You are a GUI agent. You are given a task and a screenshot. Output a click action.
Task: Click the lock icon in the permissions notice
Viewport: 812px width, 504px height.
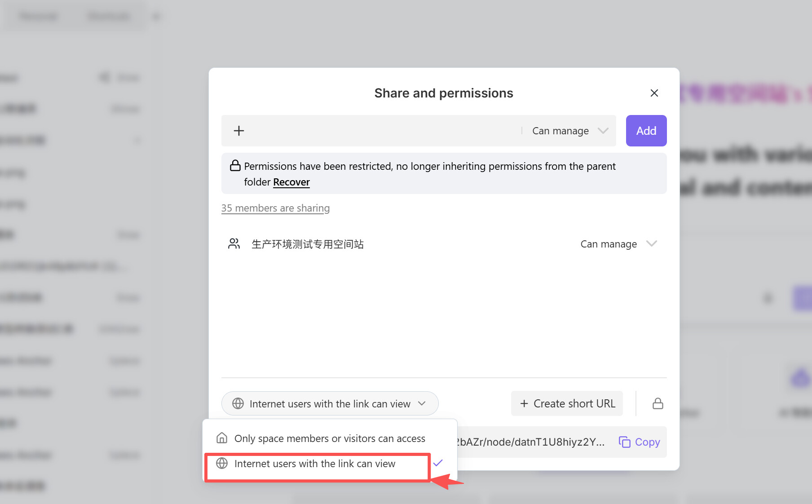click(x=235, y=166)
